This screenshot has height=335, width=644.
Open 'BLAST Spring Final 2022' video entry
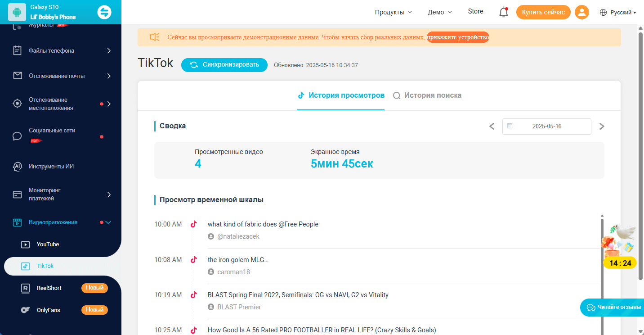298,295
